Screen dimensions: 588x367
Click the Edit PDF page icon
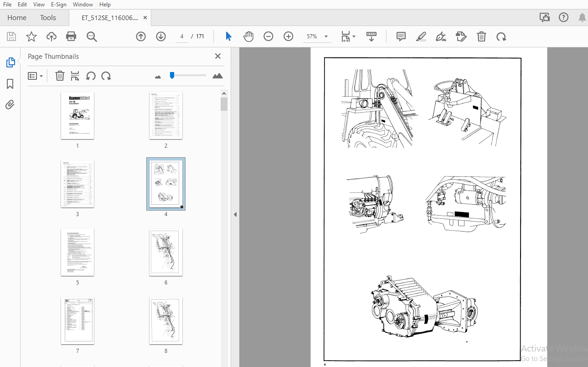(x=461, y=36)
